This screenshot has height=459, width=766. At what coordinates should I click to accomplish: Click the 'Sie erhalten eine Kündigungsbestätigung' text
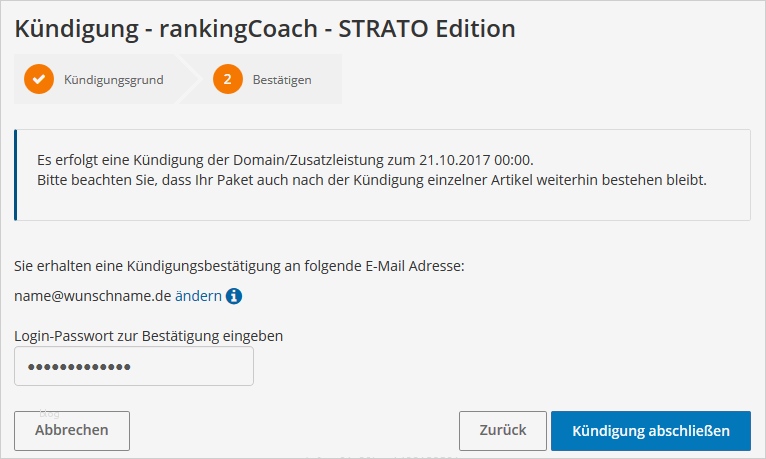tap(240, 266)
